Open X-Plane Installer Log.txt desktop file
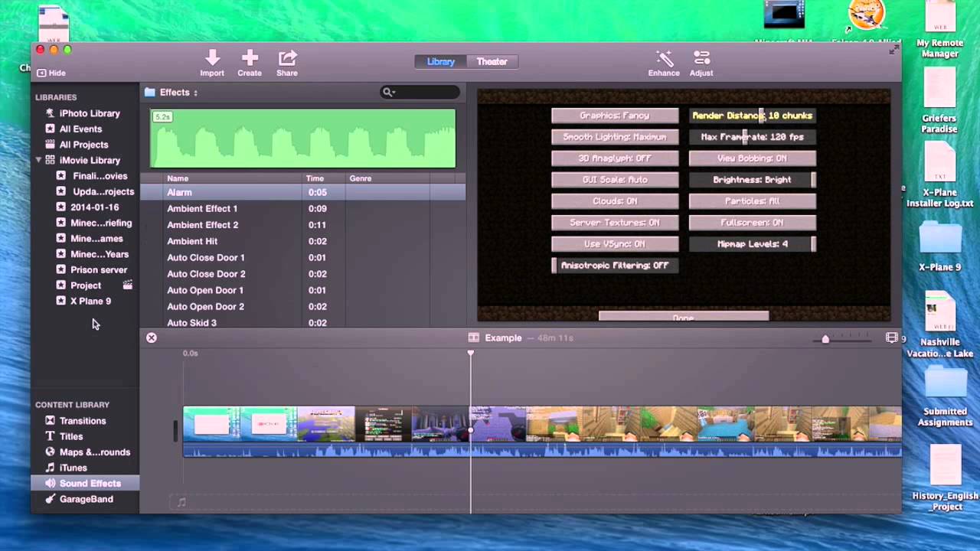 pos(940,176)
